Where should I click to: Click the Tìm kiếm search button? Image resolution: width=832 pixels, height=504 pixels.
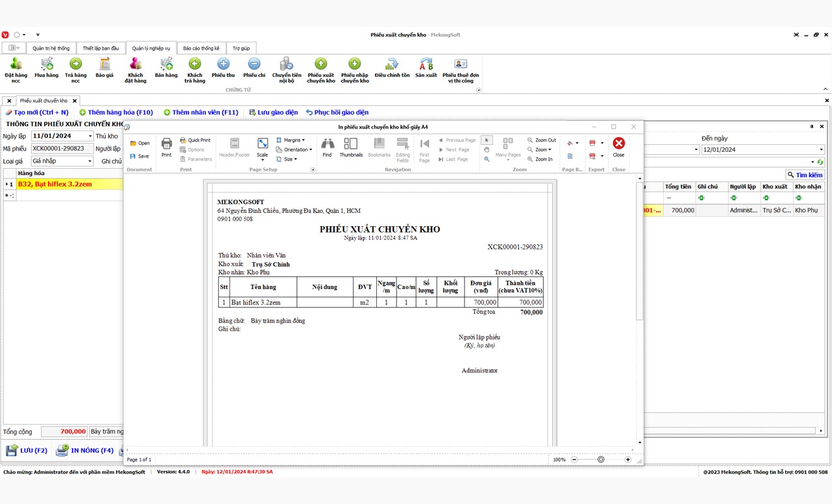[805, 175]
